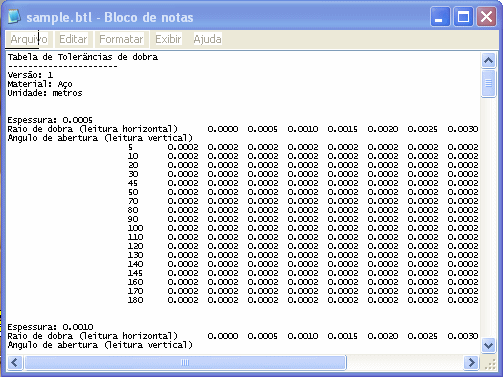Click the horizontal scrollbar right arrow
Screen dimensions: 503x377
pyautogui.click(x=471, y=362)
